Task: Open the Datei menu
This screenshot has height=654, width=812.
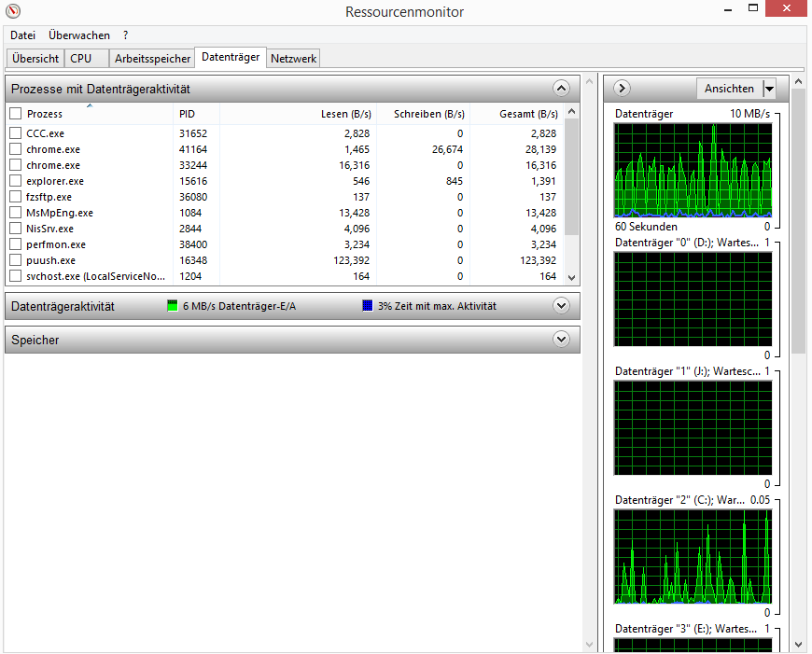Action: tap(22, 35)
